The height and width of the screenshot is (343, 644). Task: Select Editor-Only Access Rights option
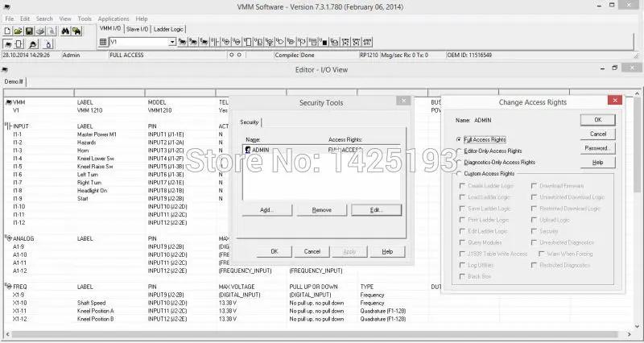pyautogui.click(x=459, y=151)
